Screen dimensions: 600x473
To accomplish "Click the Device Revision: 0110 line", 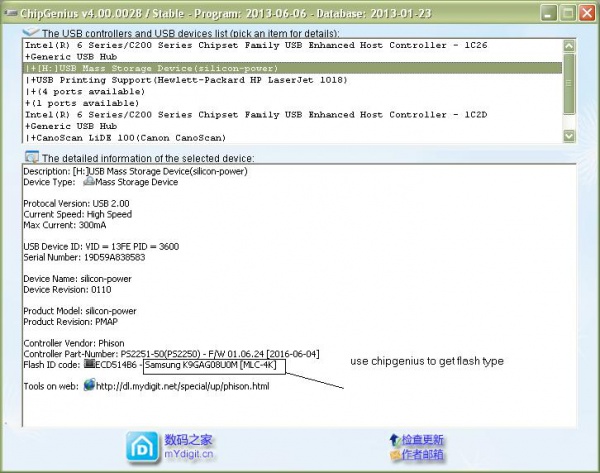I will pyautogui.click(x=67, y=289).
